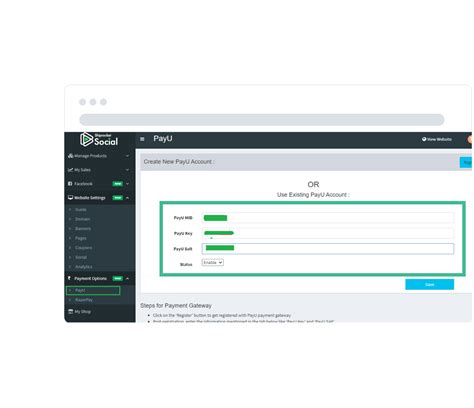Expand the My Sales chevron
Viewport: 474px width, 408px height.
click(x=127, y=170)
